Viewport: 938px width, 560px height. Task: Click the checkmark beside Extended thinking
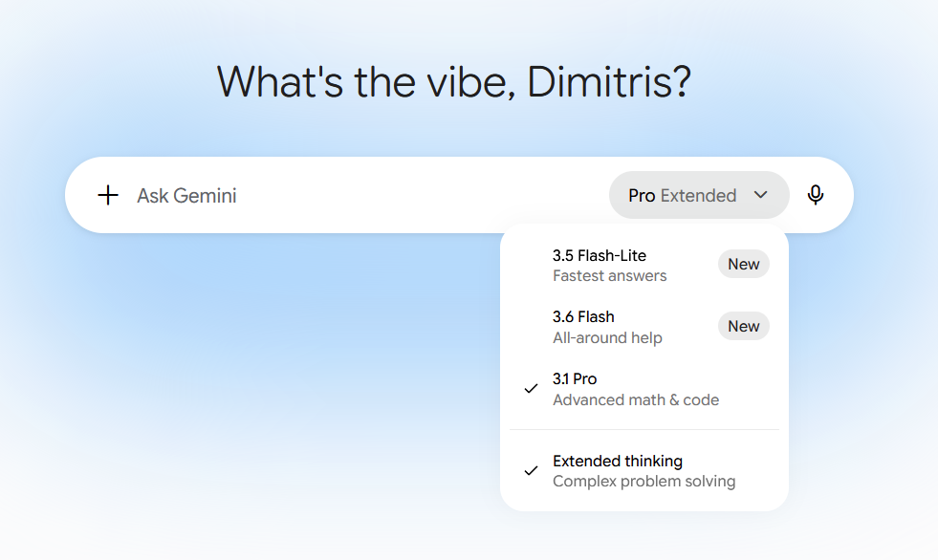click(x=531, y=471)
